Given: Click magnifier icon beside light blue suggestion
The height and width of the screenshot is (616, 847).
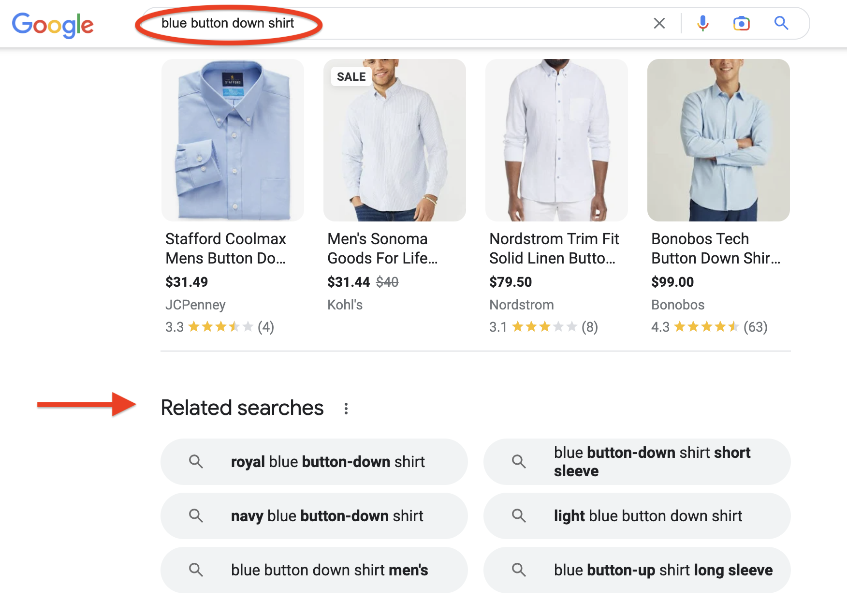Looking at the screenshot, I should [x=519, y=516].
